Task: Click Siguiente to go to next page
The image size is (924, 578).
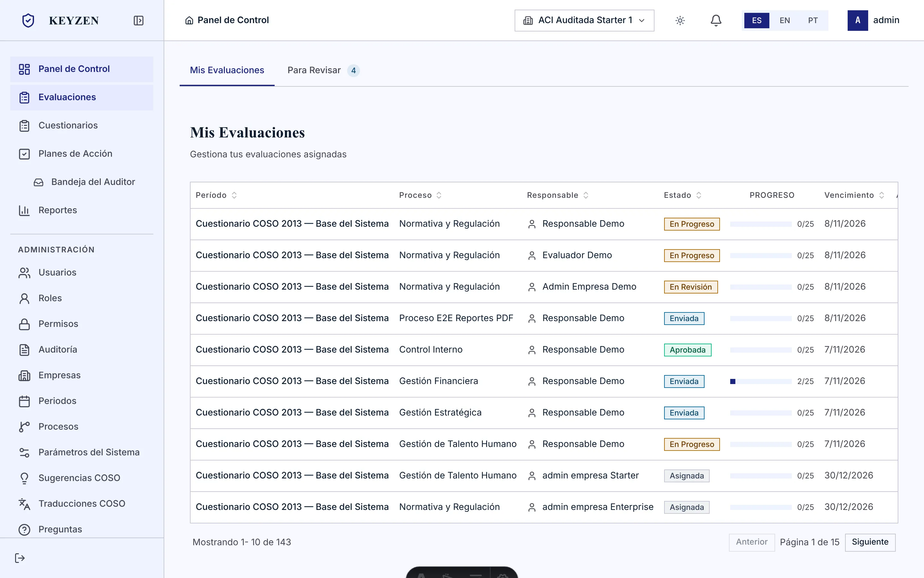Action: (x=870, y=542)
